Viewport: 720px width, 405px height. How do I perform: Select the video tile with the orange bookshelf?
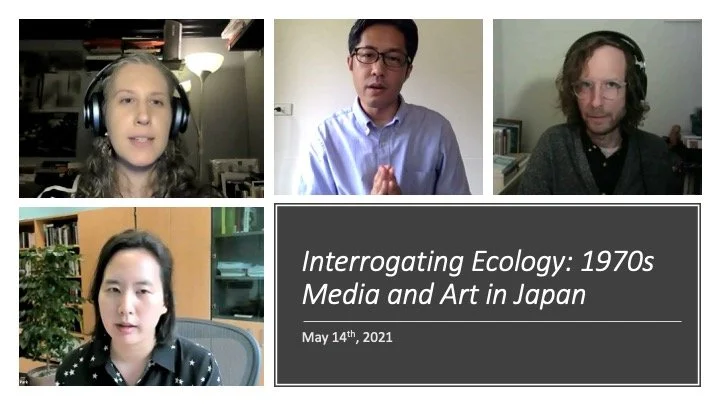pos(141,296)
